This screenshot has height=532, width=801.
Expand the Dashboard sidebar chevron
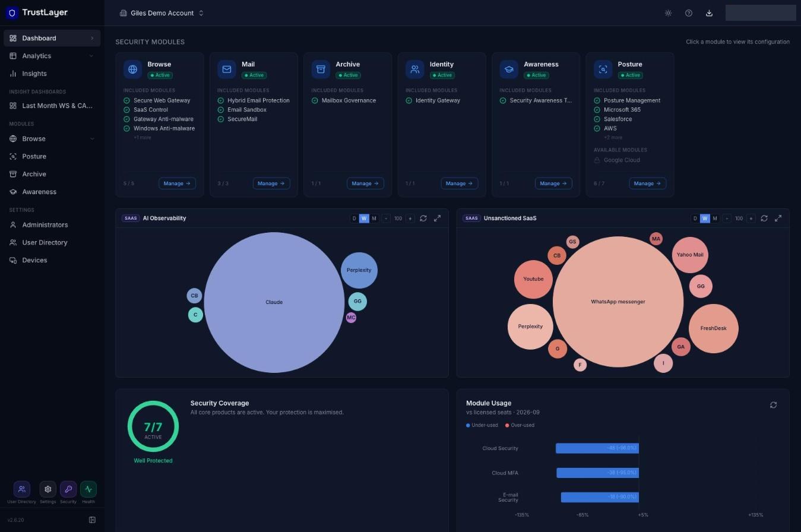click(x=92, y=39)
